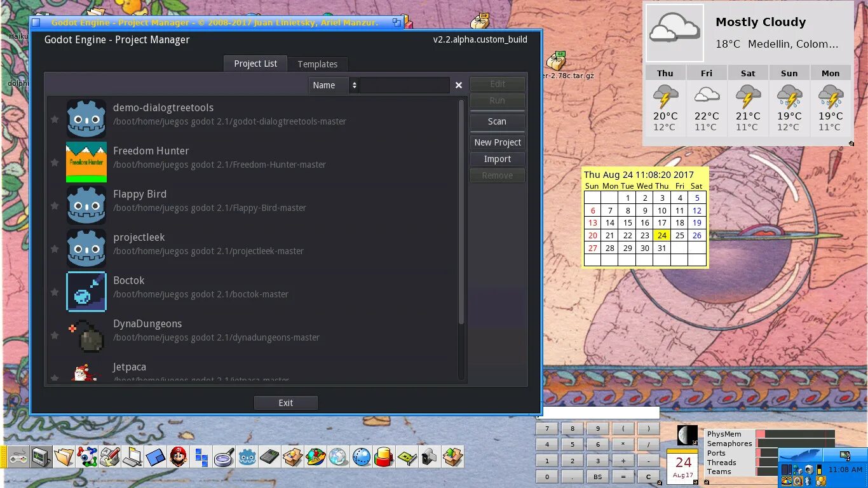Click the Import button
868x488 pixels.
click(x=498, y=159)
